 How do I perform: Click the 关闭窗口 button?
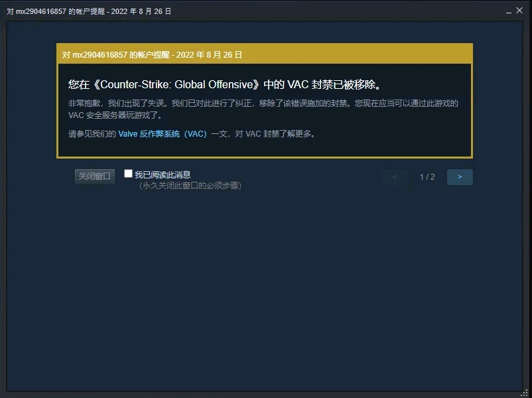pyautogui.click(x=95, y=176)
